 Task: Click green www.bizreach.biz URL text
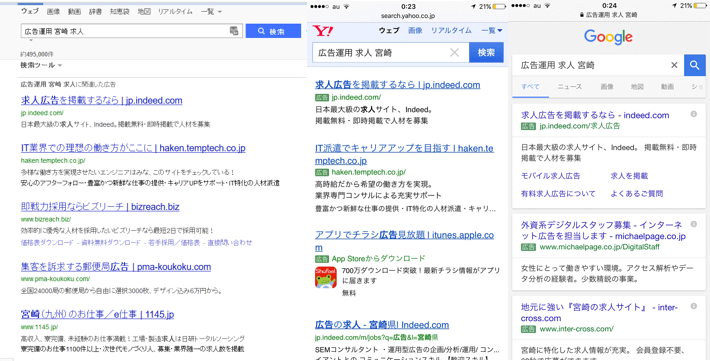click(x=46, y=219)
